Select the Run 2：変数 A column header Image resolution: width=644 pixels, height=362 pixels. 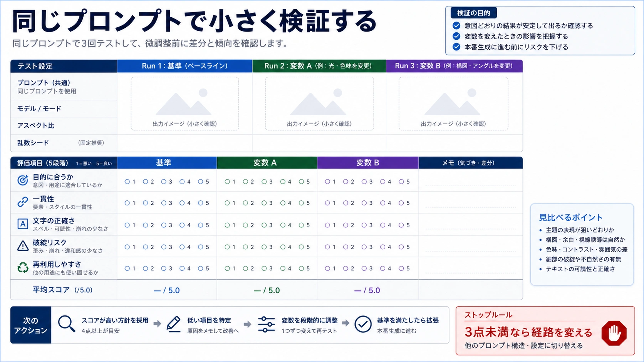click(x=319, y=66)
